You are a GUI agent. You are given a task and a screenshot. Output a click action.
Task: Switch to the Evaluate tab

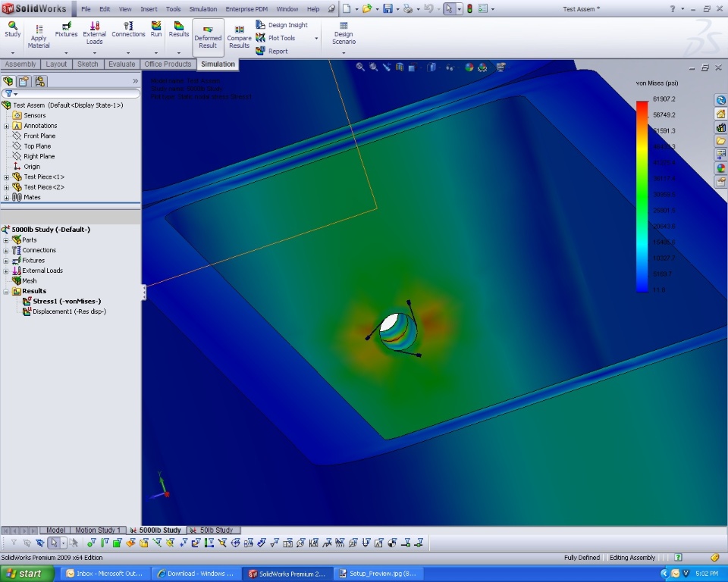tap(121, 64)
